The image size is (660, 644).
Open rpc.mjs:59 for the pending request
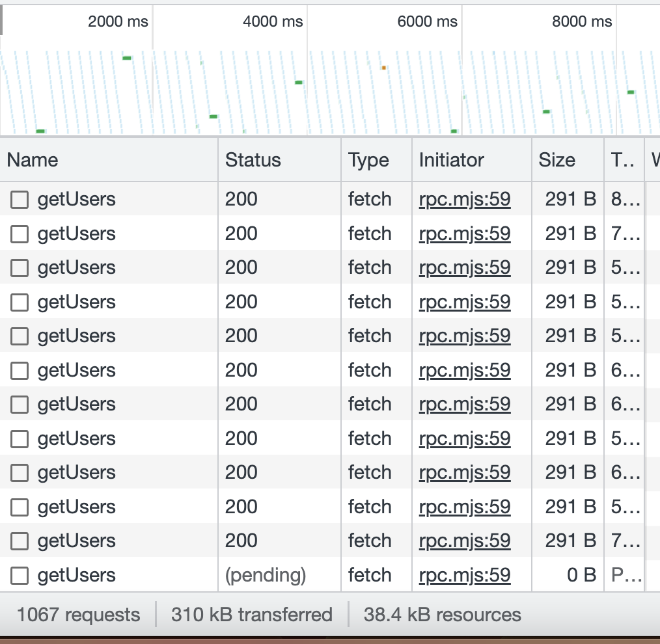coord(464,575)
